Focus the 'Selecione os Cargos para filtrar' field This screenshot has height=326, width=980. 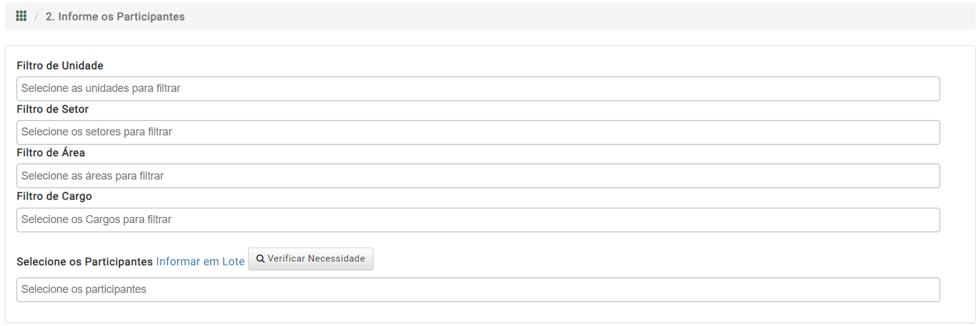point(478,220)
